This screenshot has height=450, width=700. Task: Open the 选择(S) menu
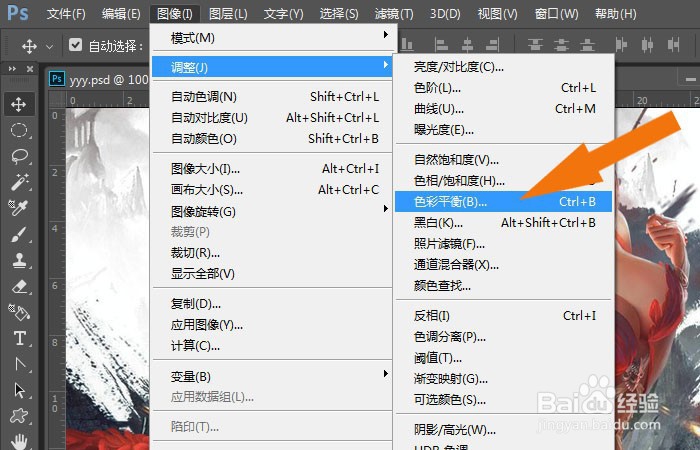[x=339, y=14]
